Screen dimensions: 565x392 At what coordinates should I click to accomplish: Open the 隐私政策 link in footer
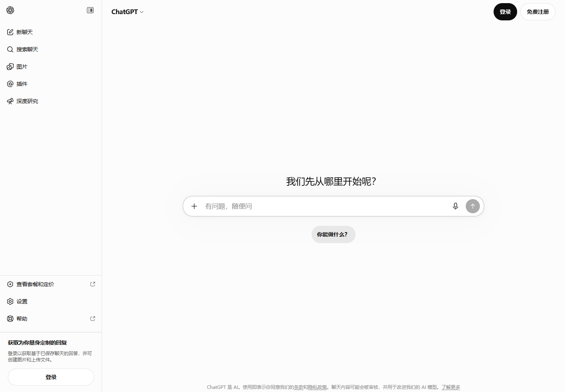pyautogui.click(x=317, y=387)
